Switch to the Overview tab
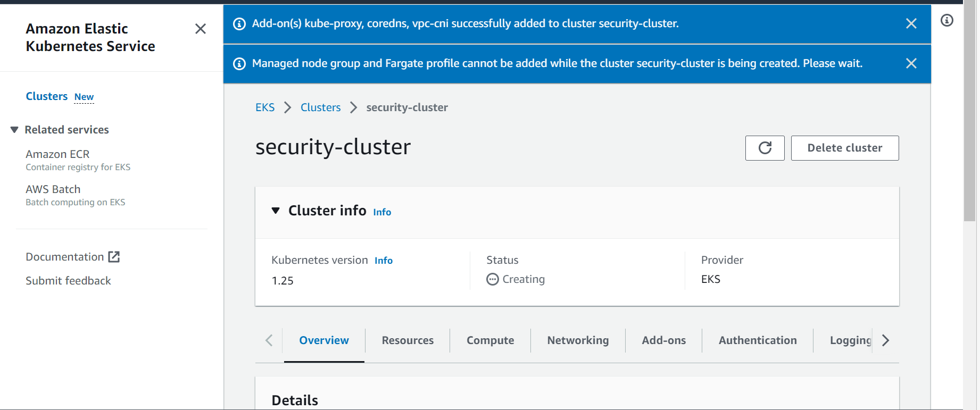The image size is (980, 410). tap(324, 340)
